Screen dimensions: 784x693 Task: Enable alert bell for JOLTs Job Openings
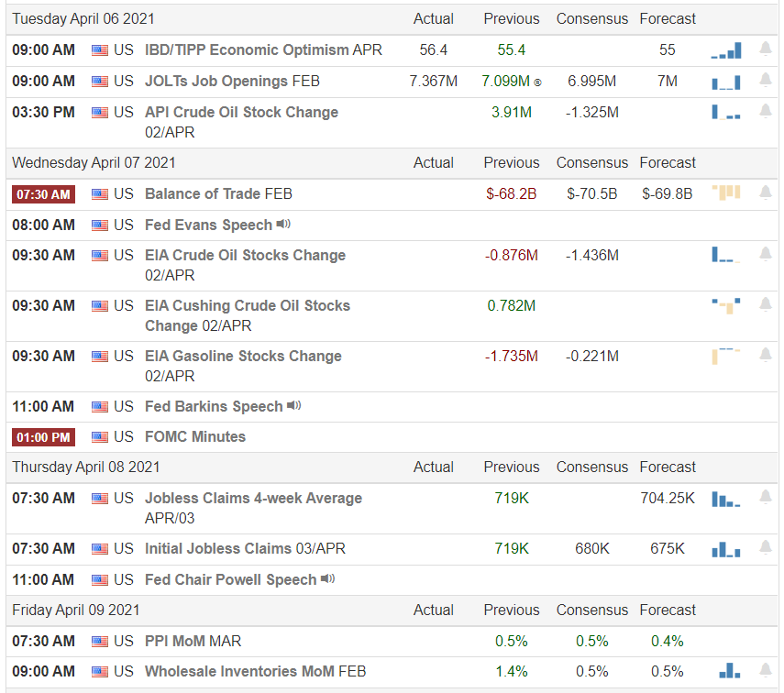[766, 81]
